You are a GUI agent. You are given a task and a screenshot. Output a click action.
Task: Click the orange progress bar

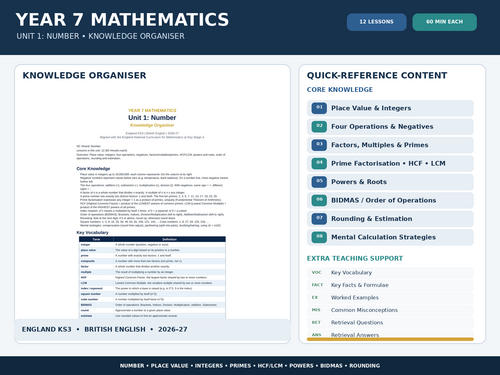[x=390, y=339]
